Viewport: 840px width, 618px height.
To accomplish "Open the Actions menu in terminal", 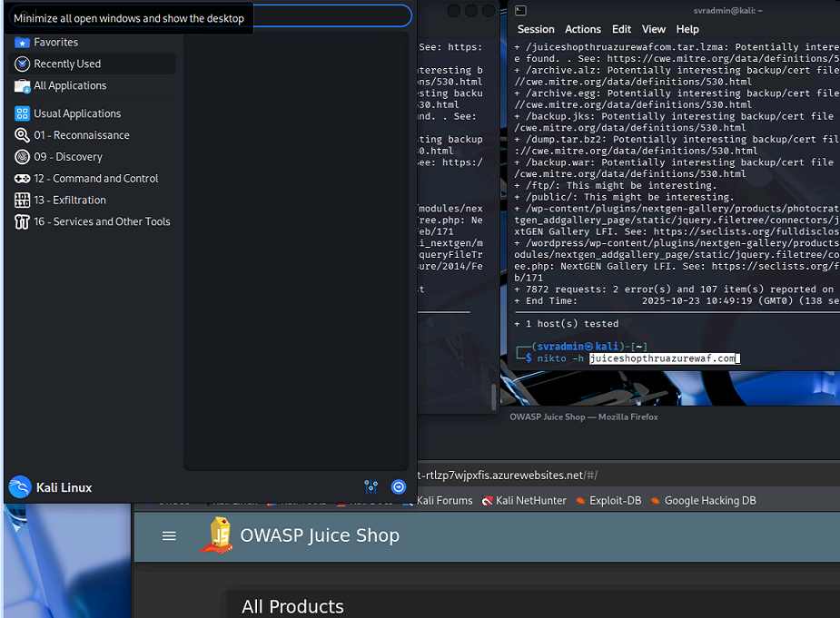I will pos(583,29).
